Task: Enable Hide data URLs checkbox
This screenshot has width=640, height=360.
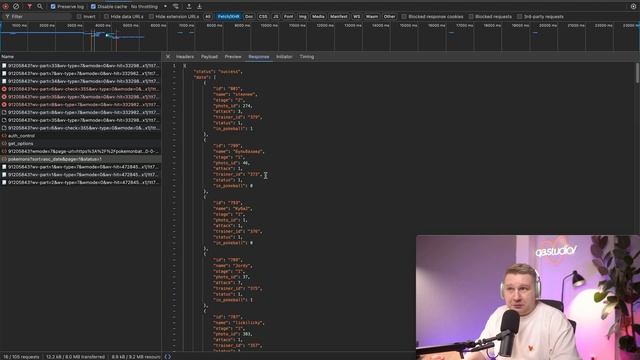Action: point(107,17)
